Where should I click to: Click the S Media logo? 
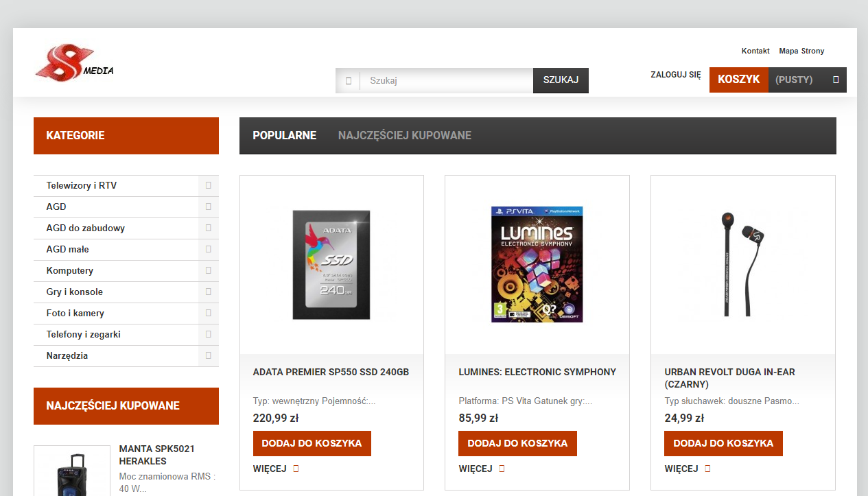74,62
